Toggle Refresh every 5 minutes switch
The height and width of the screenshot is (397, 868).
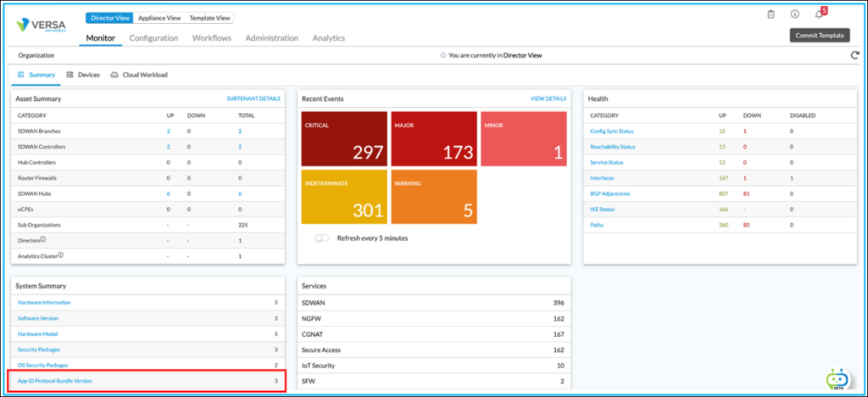[x=321, y=238]
